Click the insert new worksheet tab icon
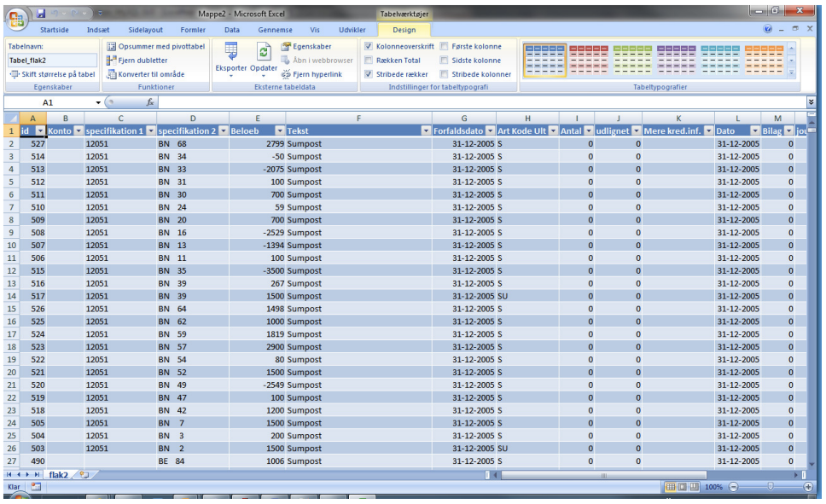 [84, 474]
